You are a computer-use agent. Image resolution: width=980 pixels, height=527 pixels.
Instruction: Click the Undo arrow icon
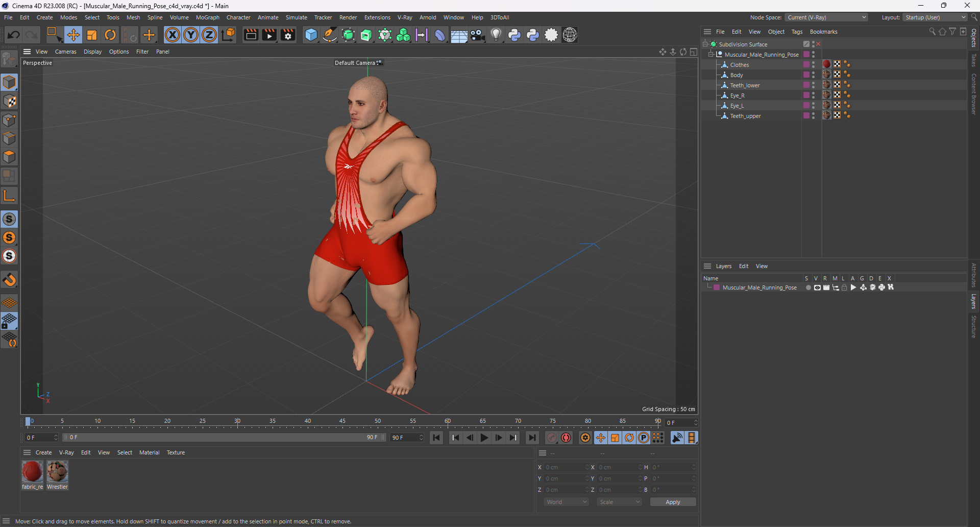click(14, 35)
